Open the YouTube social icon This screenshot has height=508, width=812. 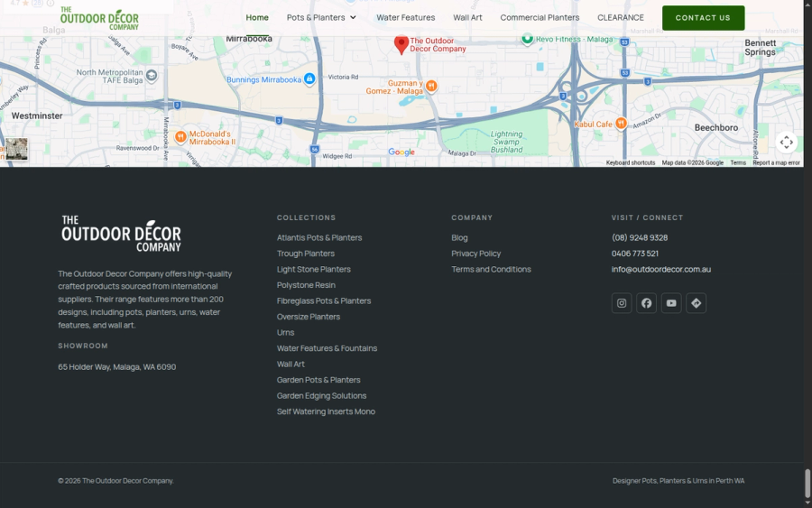tap(671, 303)
